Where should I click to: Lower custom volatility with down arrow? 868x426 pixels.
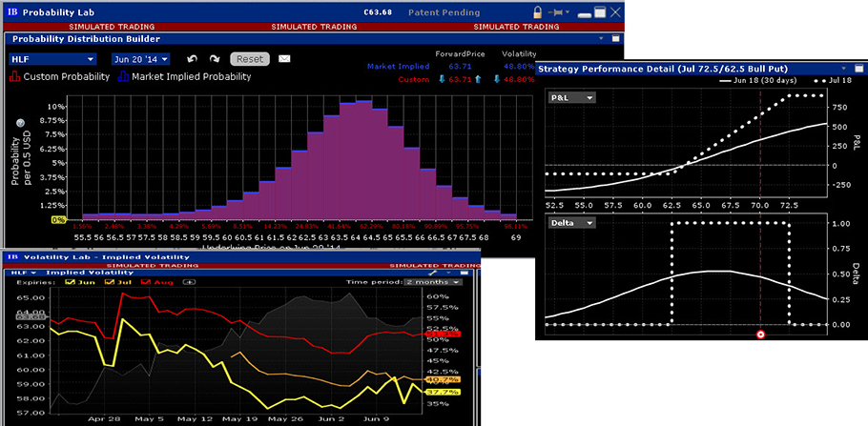click(497, 80)
